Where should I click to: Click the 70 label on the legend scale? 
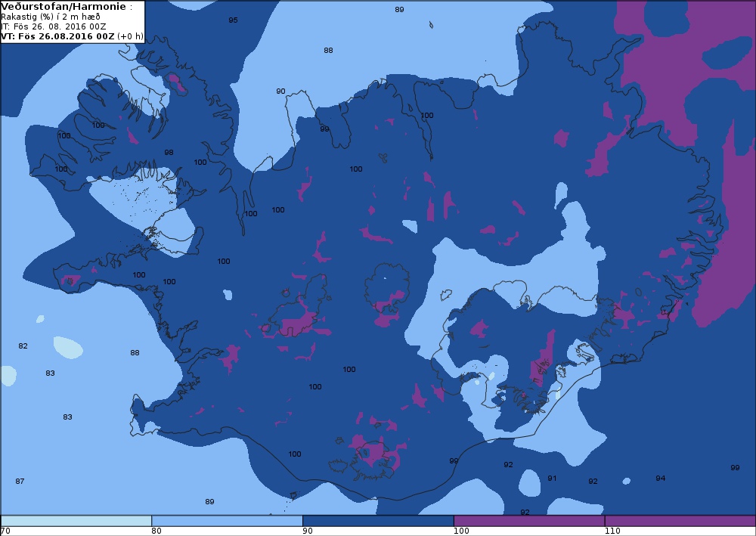pos(5,531)
